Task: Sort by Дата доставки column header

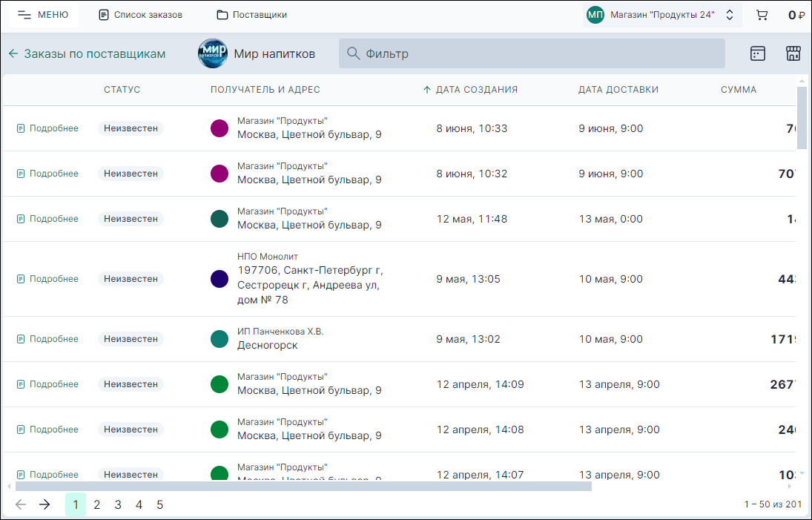Action: point(618,90)
